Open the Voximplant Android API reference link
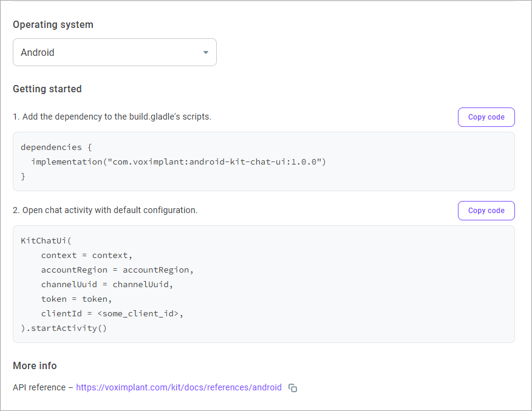Image resolution: width=532 pixels, height=411 pixels. pyautogui.click(x=179, y=387)
